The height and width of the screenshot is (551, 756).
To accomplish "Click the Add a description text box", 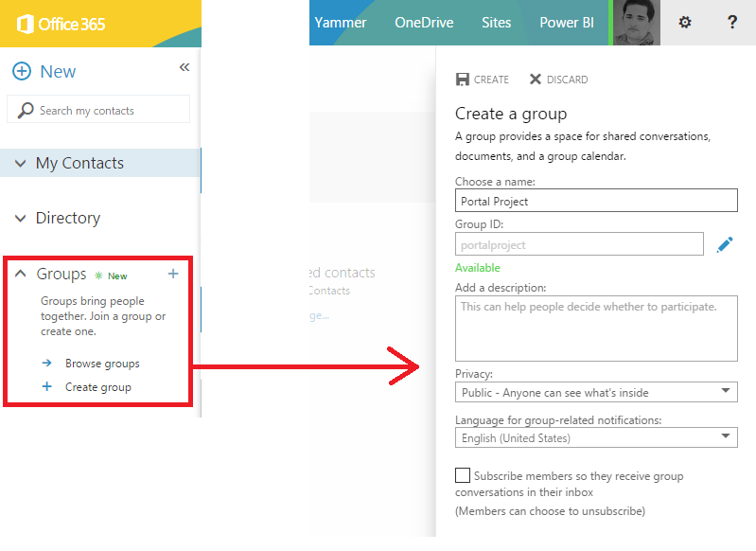I will (x=595, y=328).
